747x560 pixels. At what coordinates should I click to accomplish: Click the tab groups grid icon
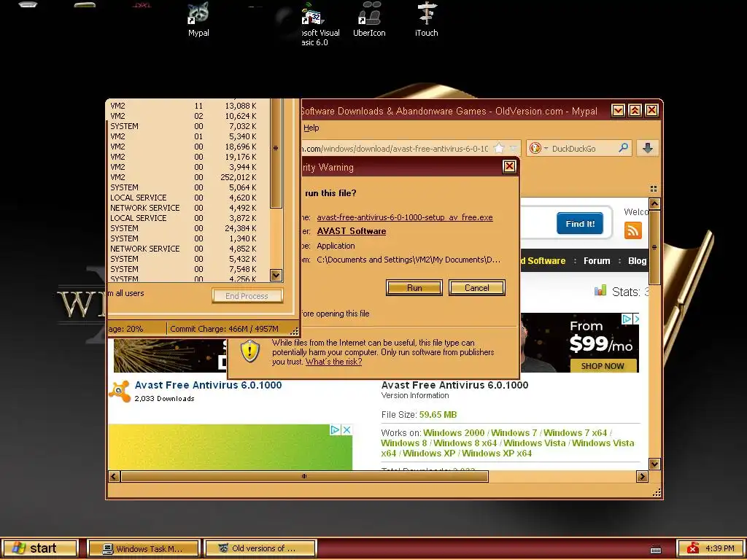[654, 189]
